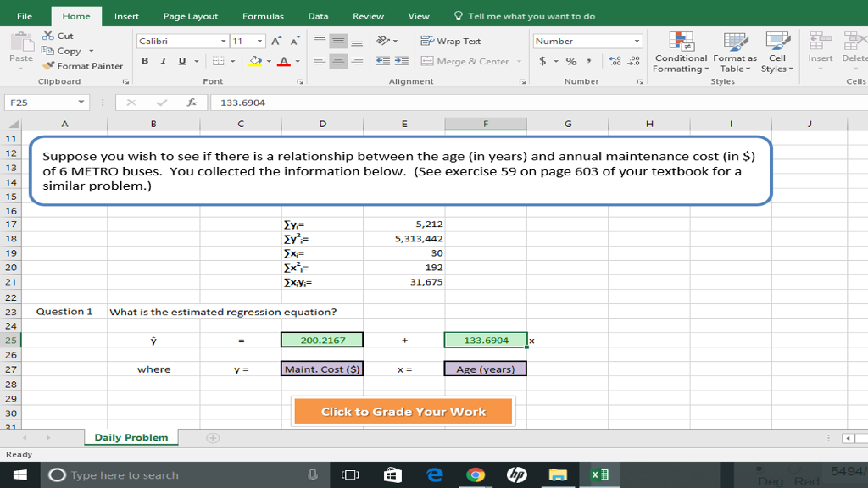Open the Page Layout ribbon tab
The width and height of the screenshot is (868, 488).
[190, 16]
